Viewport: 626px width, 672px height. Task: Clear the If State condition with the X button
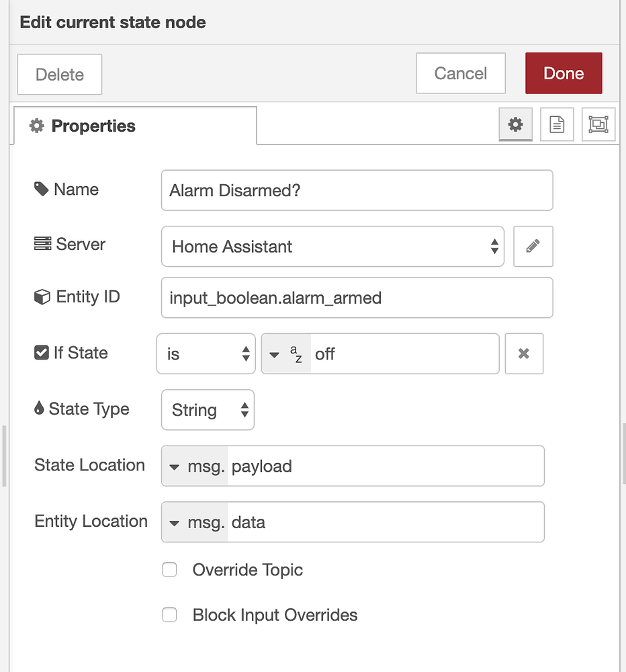524,353
